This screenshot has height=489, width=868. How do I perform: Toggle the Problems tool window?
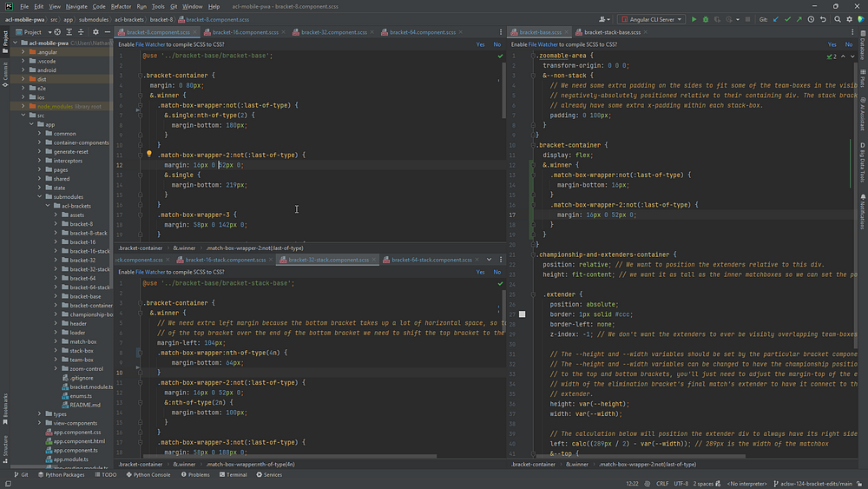pos(195,475)
